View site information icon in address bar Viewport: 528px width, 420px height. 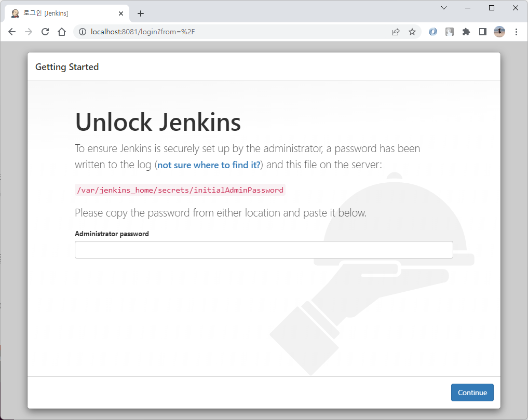pos(82,32)
